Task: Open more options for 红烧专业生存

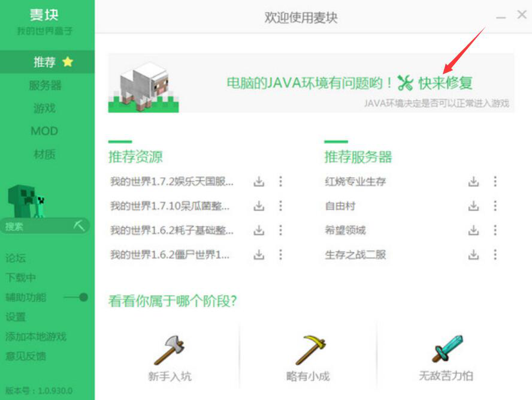Action: coord(495,181)
